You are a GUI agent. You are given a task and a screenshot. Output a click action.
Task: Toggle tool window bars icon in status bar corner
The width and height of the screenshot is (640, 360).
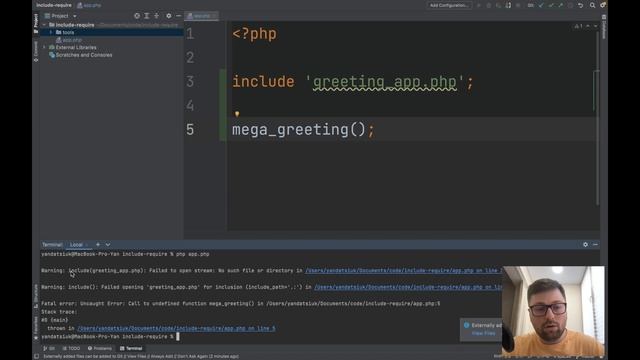click(37, 356)
